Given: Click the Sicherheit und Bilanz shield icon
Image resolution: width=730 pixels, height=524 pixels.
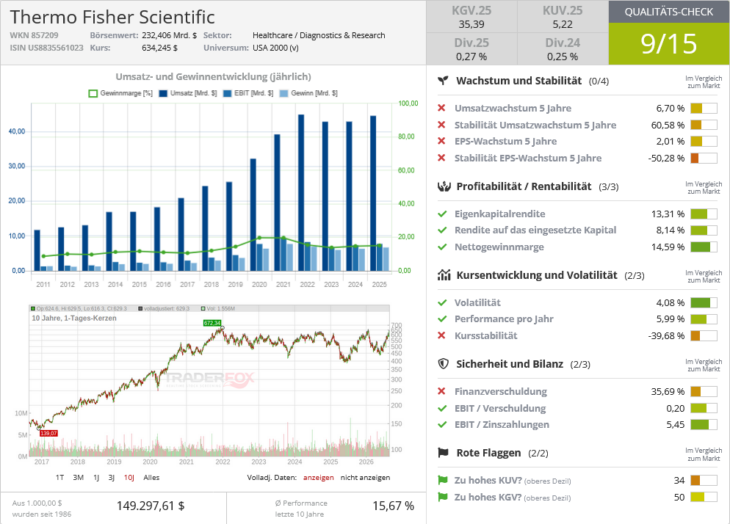Looking at the screenshot, I should point(443,364).
